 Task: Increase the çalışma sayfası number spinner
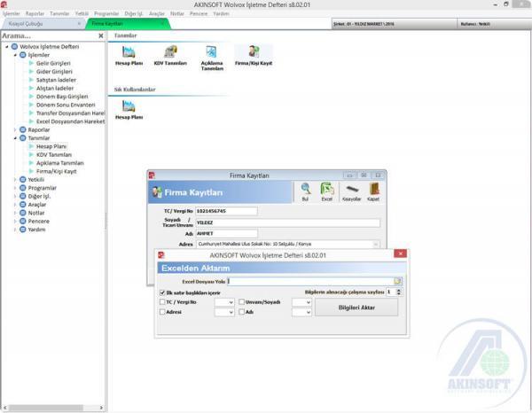pos(399,290)
